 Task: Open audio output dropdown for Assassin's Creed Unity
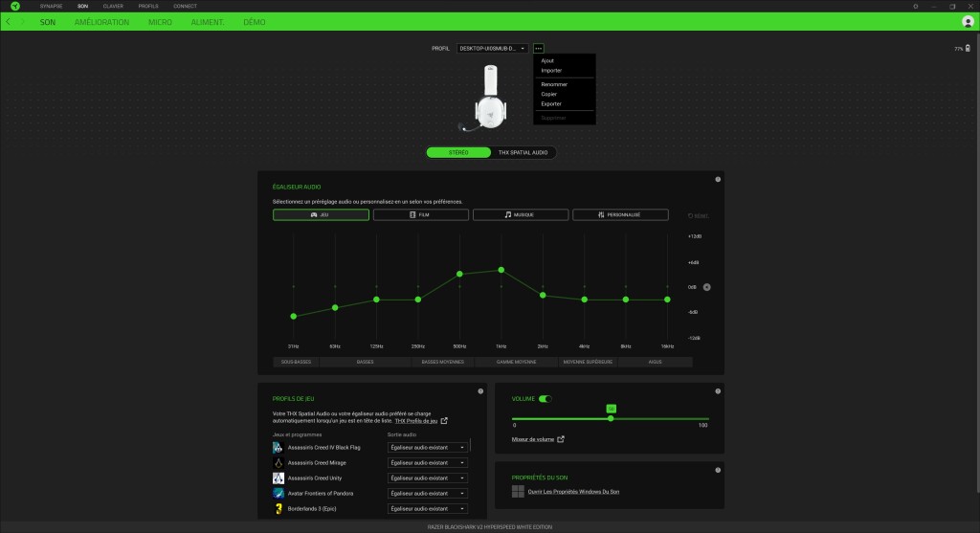pyautogui.click(x=428, y=478)
